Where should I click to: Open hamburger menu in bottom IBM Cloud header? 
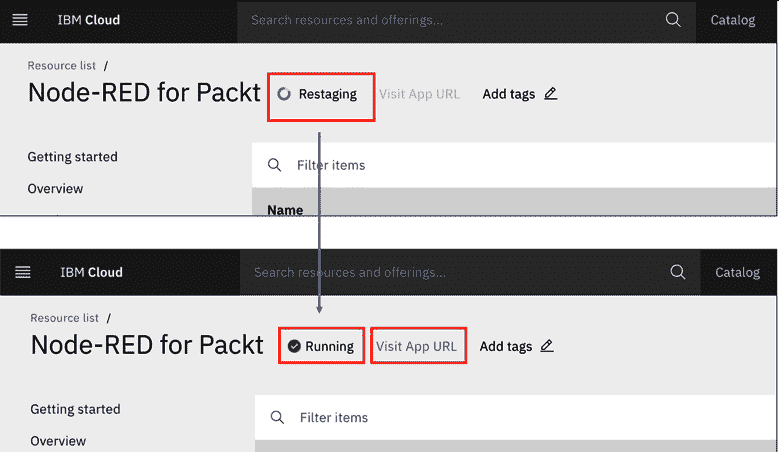pos(23,272)
